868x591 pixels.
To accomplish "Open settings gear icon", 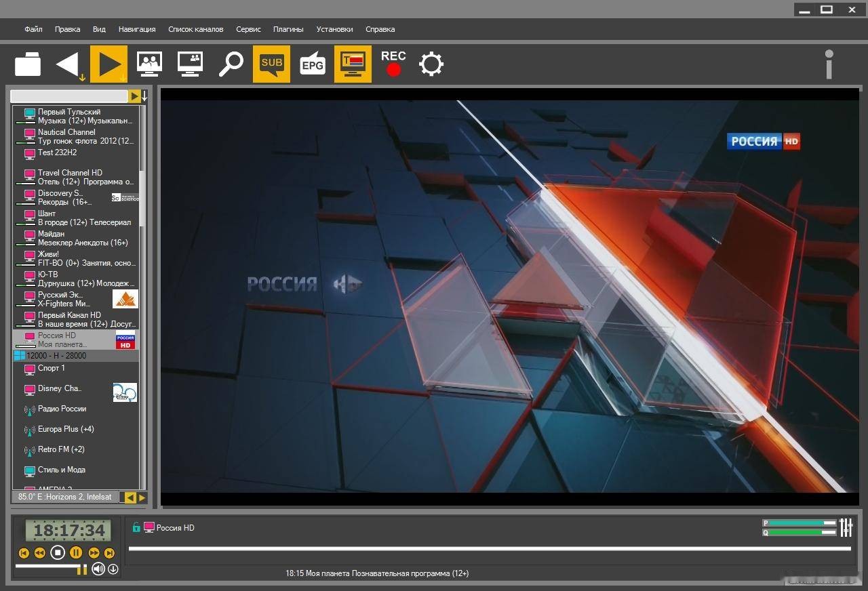I will [x=431, y=64].
